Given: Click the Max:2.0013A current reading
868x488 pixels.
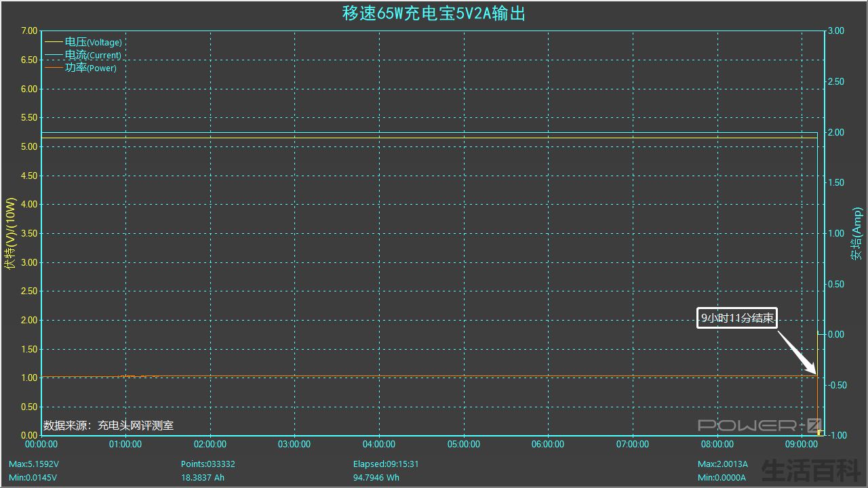Looking at the screenshot, I should click(723, 464).
